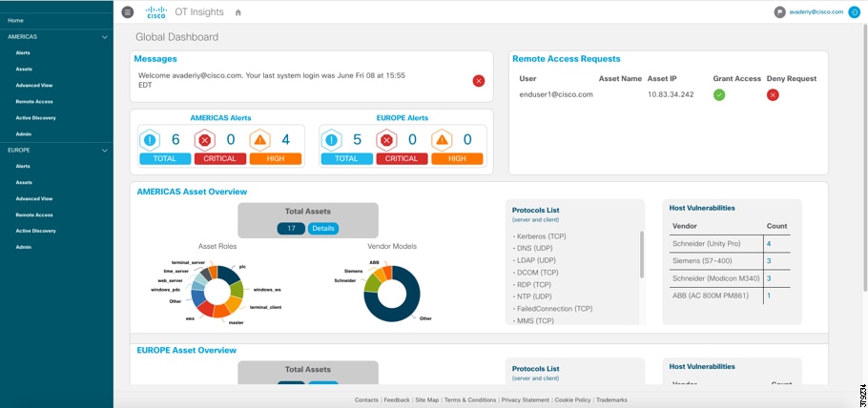Open Trademarks footer link
This screenshot has height=408, width=868.
(611, 399)
